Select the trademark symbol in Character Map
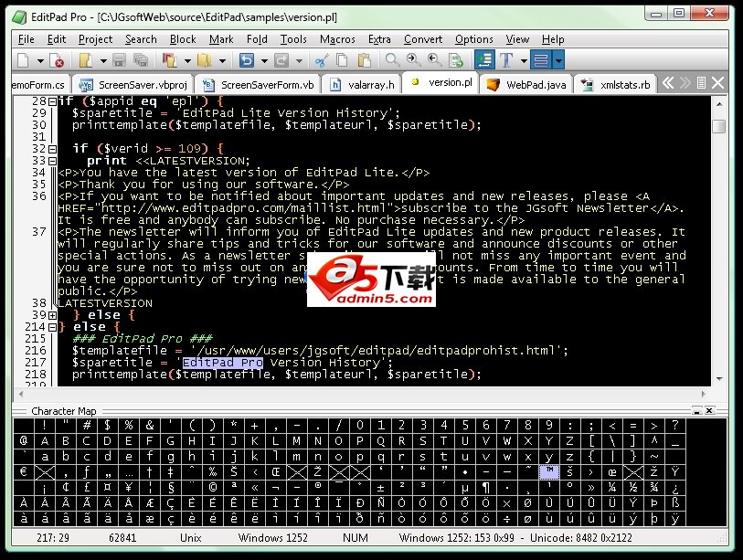The image size is (743, 560). coord(548,474)
